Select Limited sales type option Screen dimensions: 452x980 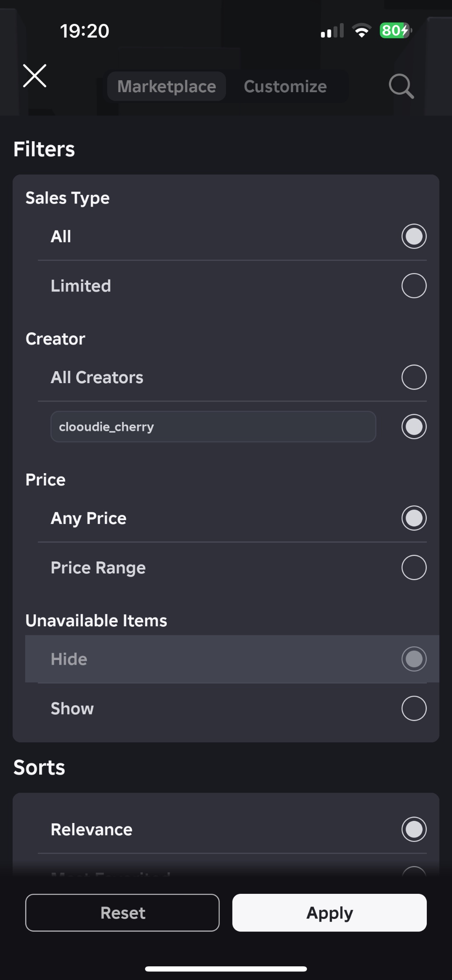(x=414, y=285)
